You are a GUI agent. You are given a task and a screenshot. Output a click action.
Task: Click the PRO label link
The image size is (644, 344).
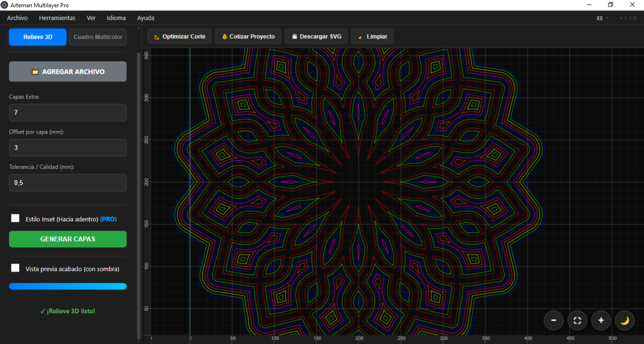(109, 219)
